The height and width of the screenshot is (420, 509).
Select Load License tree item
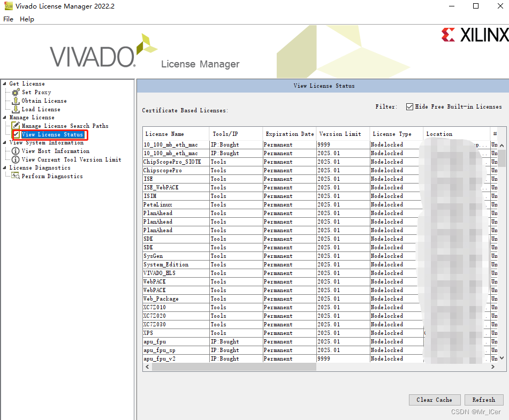[41, 109]
